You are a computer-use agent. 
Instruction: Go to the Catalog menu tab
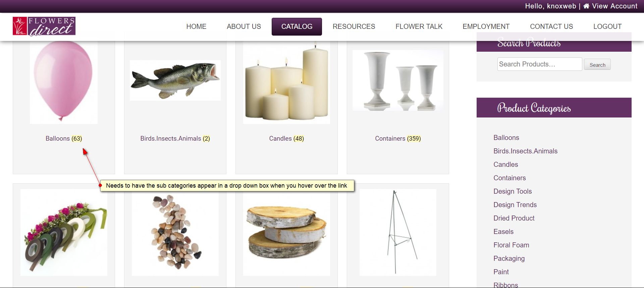point(297,27)
